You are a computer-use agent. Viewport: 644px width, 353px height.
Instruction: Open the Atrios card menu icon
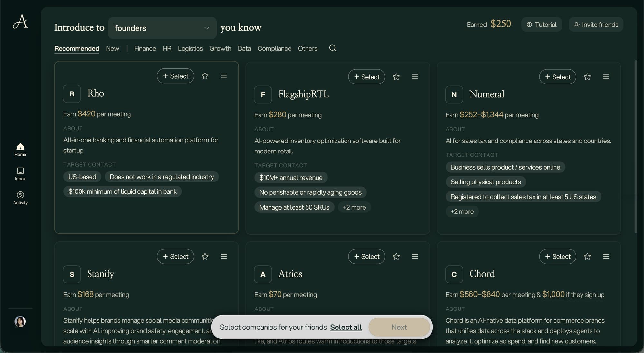tap(415, 257)
